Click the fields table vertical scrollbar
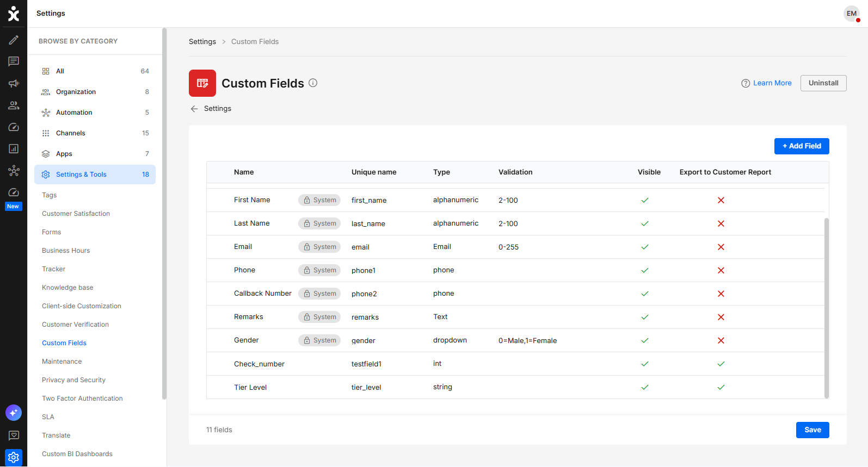Image resolution: width=868 pixels, height=467 pixels. tap(827, 308)
